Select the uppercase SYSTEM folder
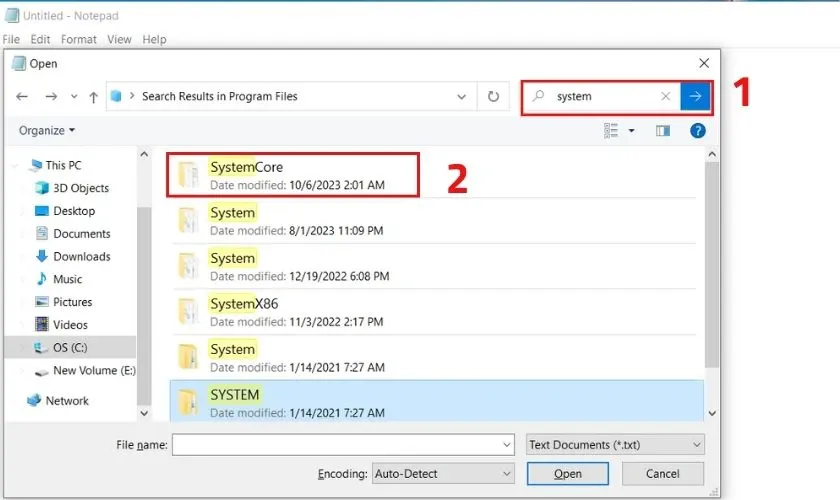 (437, 401)
